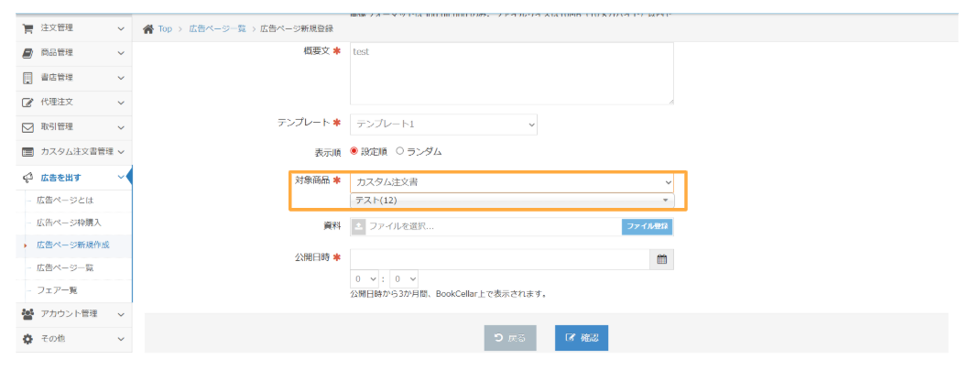The image size is (980, 381).
Task: Expand the その他 menu chevron
Action: pos(121,339)
